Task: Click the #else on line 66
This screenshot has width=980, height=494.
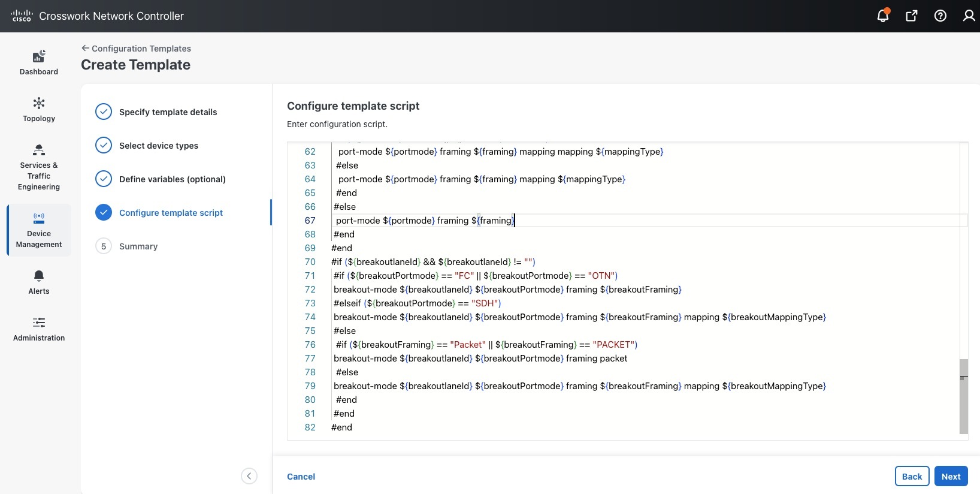Action: click(x=344, y=207)
